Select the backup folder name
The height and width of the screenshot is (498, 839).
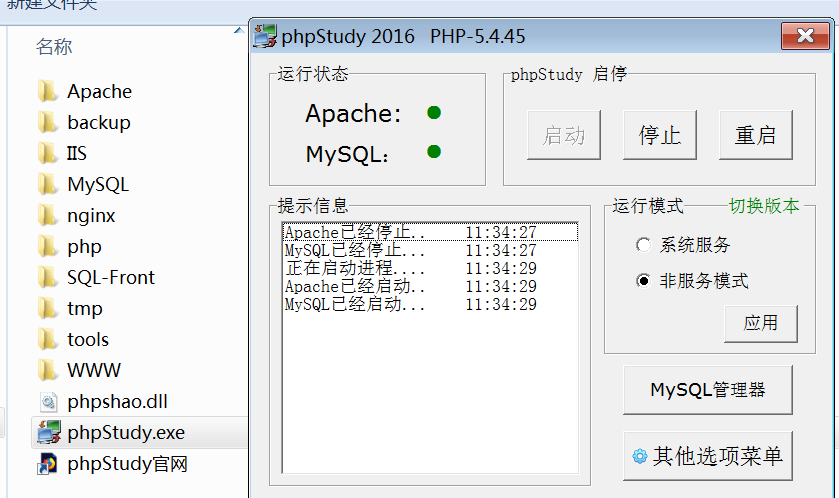(99, 122)
